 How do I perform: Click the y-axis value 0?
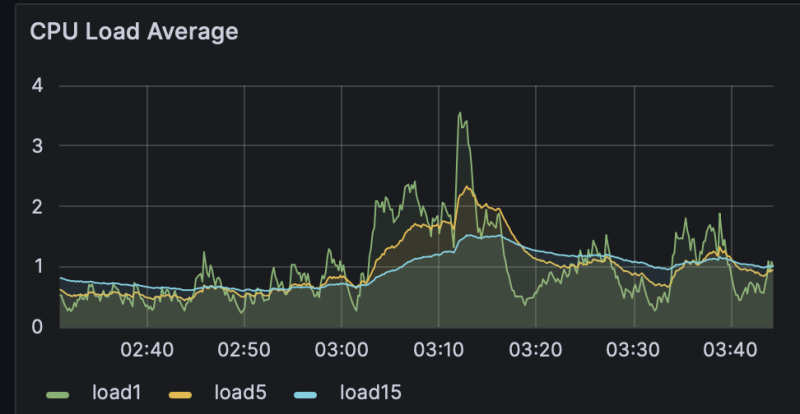(37, 327)
